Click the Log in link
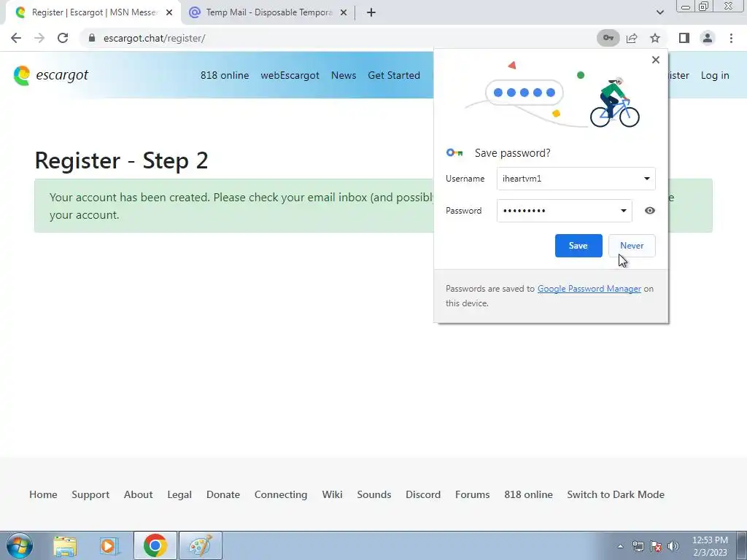This screenshot has height=560, width=747. click(715, 75)
